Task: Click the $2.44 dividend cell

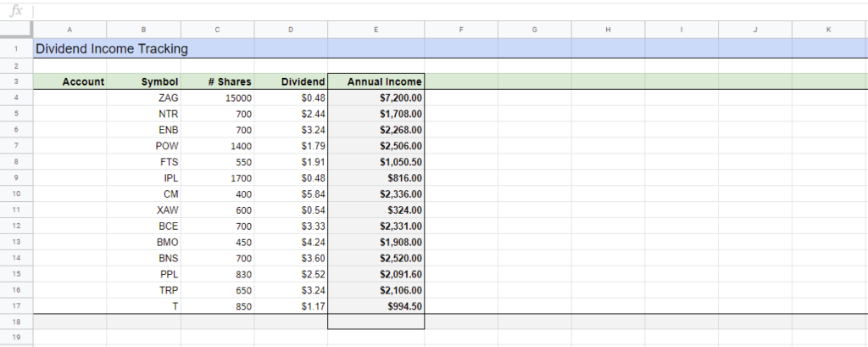Action: pyautogui.click(x=292, y=115)
